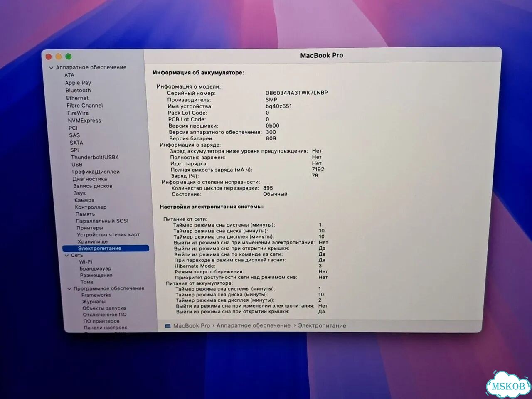Click the Питание от сети label
Image resolution: width=532 pixels, height=399 pixels.
[x=185, y=219]
